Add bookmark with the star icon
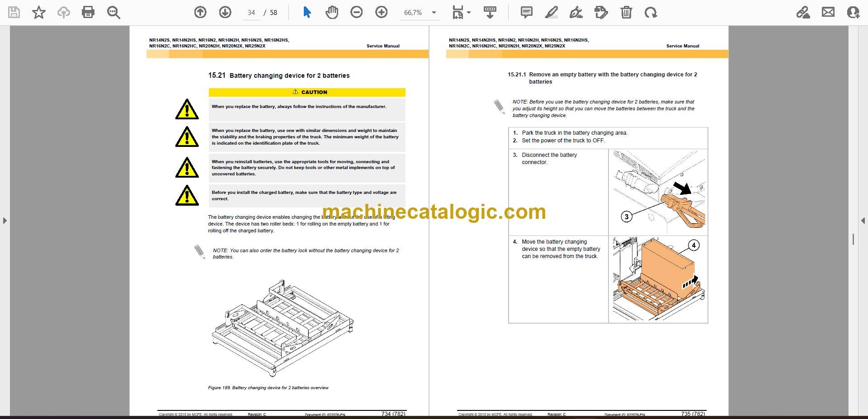The height and width of the screenshot is (419, 868). 39,13
